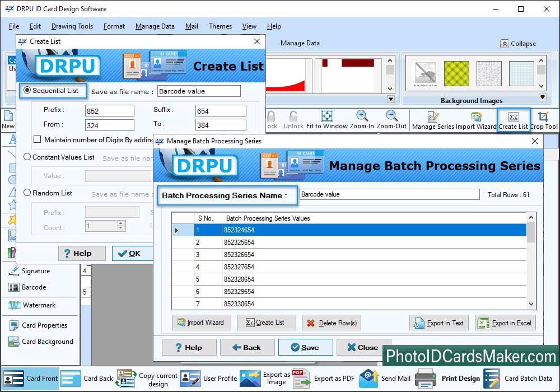Click the Send Mail icon
560x392 pixels.
pos(368,379)
